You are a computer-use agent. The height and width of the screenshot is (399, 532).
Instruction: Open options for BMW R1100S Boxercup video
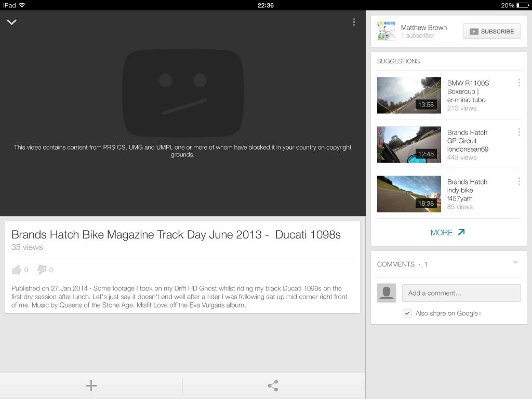pyautogui.click(x=519, y=83)
